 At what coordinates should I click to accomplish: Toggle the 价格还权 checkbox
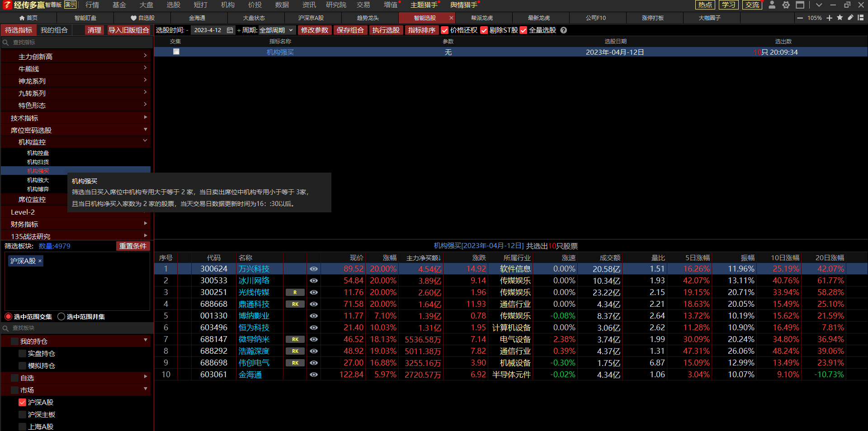[445, 30]
